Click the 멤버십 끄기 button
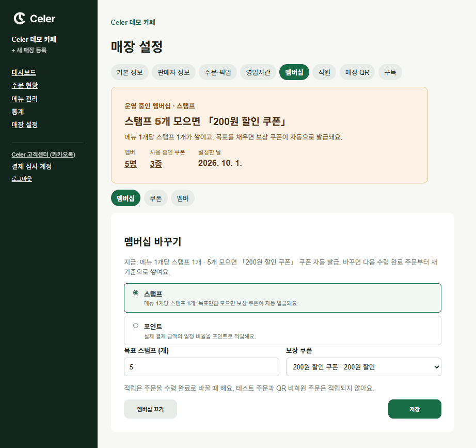 coord(150,409)
